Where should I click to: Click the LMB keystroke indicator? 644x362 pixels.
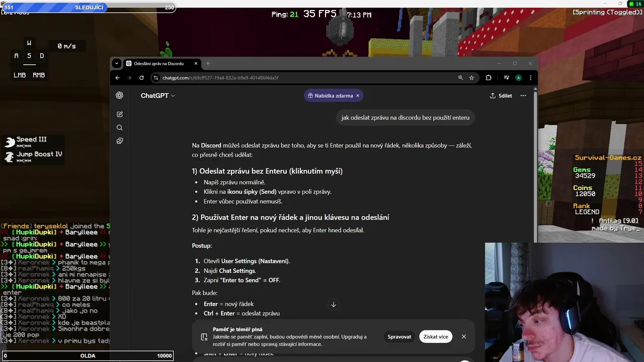pos(20,75)
